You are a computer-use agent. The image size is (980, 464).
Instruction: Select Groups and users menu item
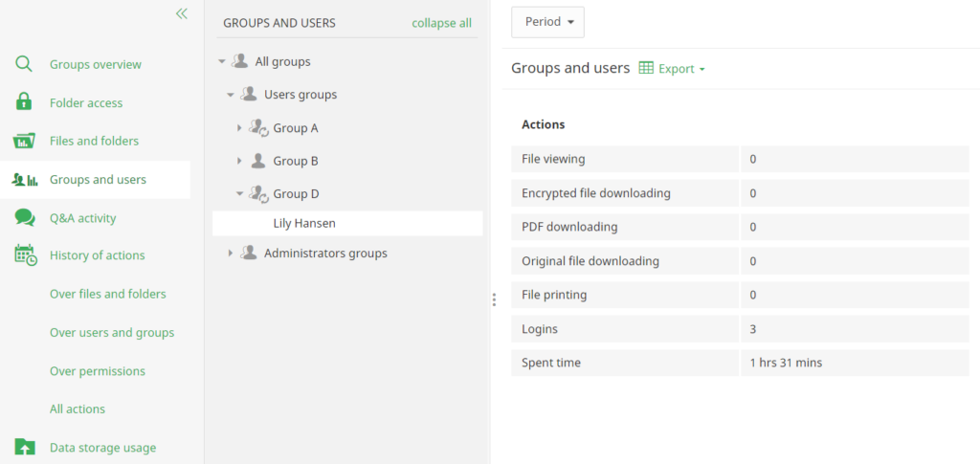click(99, 180)
